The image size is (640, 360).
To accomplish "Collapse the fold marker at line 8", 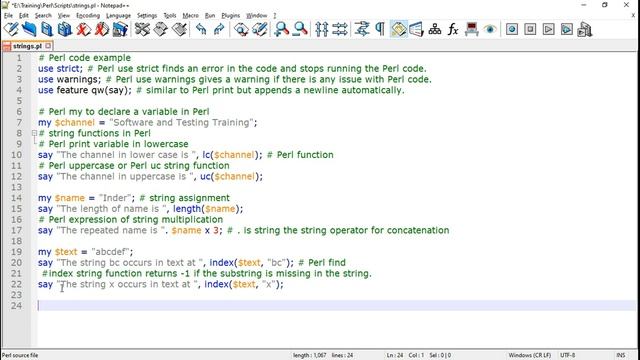I will coord(34,133).
